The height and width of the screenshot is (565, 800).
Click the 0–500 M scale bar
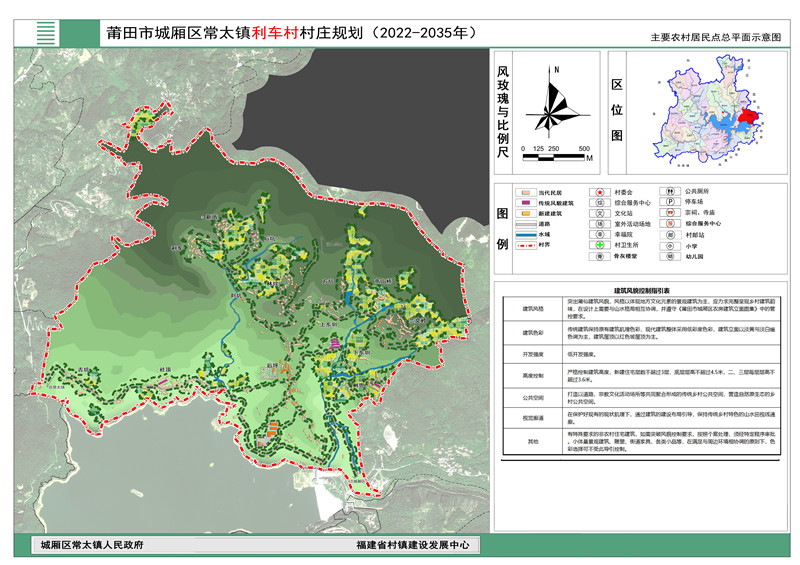(555, 156)
